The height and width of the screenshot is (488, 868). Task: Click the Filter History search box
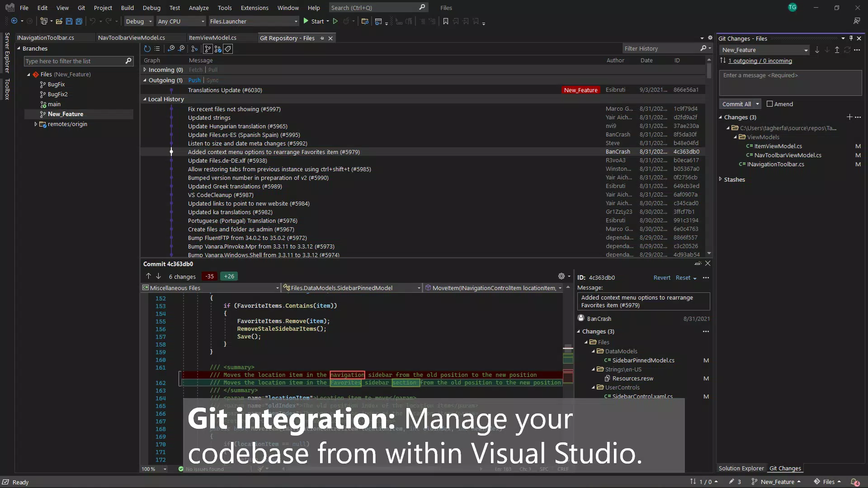(x=661, y=48)
